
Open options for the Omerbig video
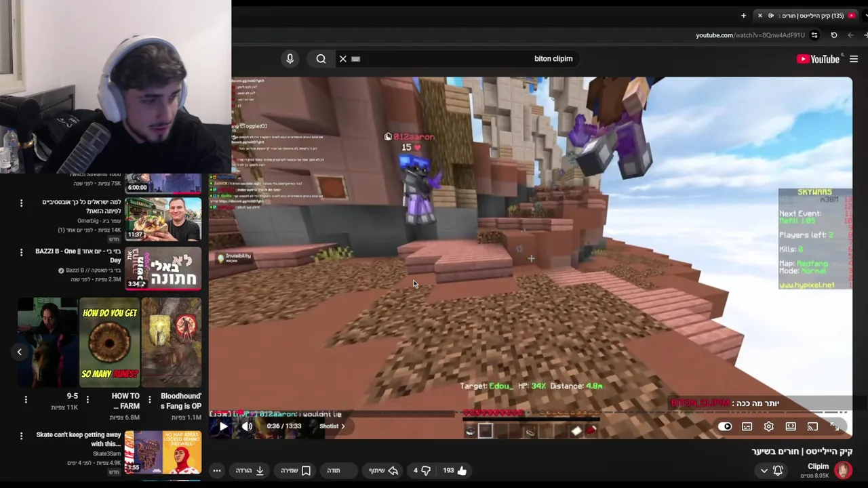pyautogui.click(x=21, y=203)
